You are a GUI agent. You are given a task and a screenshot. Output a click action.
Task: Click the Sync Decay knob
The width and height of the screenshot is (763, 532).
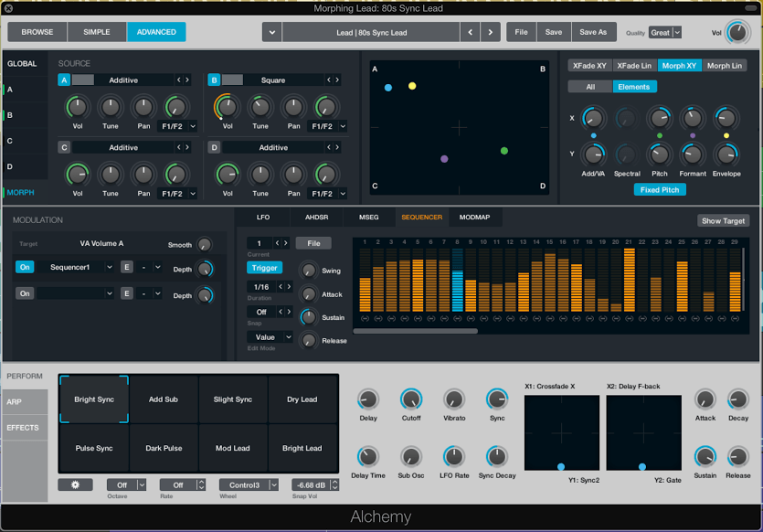[x=497, y=457]
